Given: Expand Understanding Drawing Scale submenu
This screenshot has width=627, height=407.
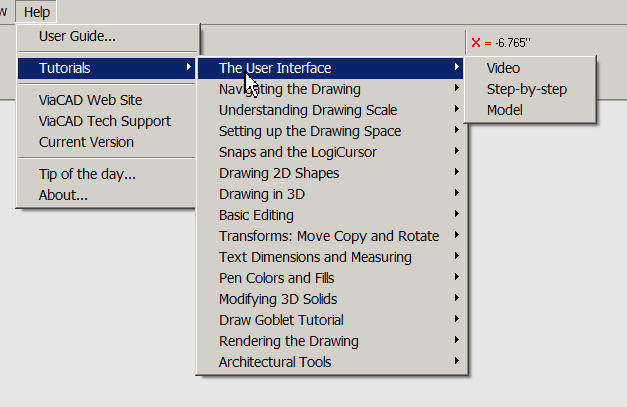Looking at the screenshot, I should [x=308, y=110].
